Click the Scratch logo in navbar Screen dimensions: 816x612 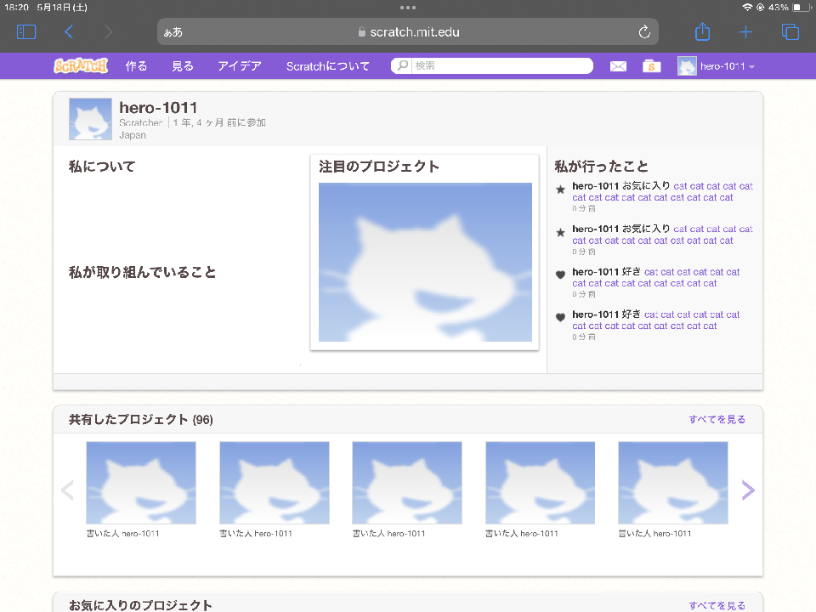click(x=80, y=66)
